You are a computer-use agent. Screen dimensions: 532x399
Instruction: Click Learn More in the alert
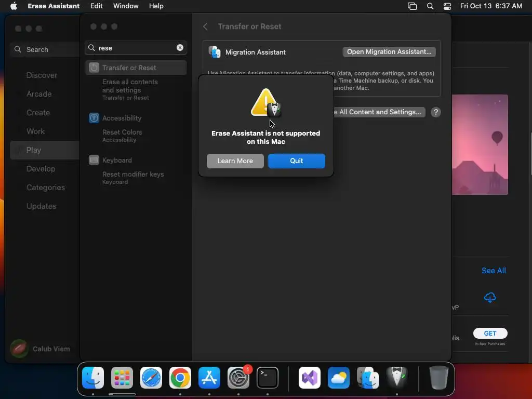pyautogui.click(x=235, y=161)
